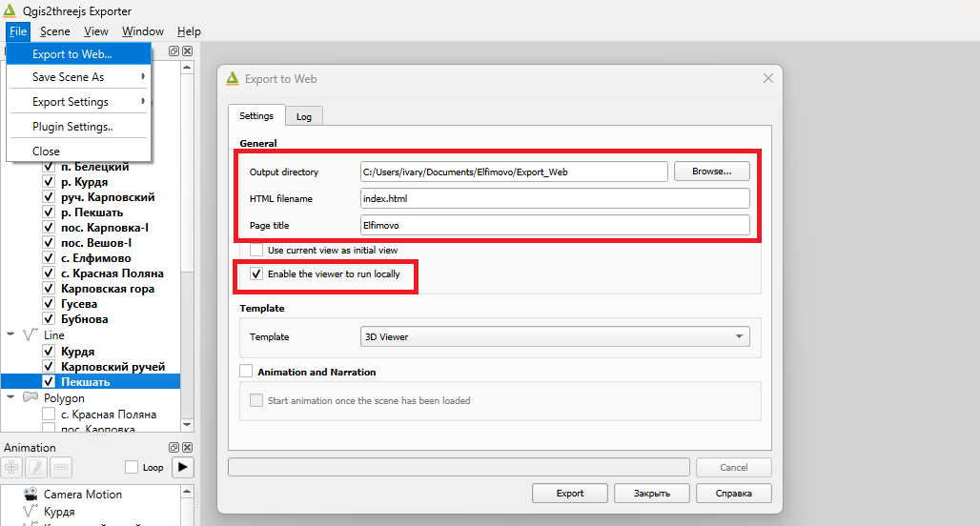This screenshot has width=980, height=526.
Task: Click the remove keyframe minus icon in Animation
Action: tap(61, 467)
